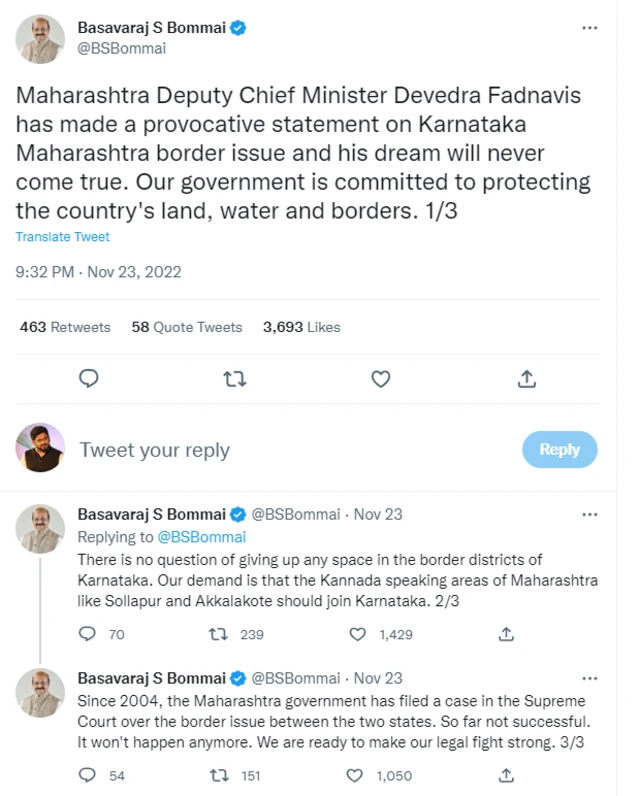Open more options for the 3/3 tweet
This screenshot has width=640, height=796.
(x=590, y=678)
